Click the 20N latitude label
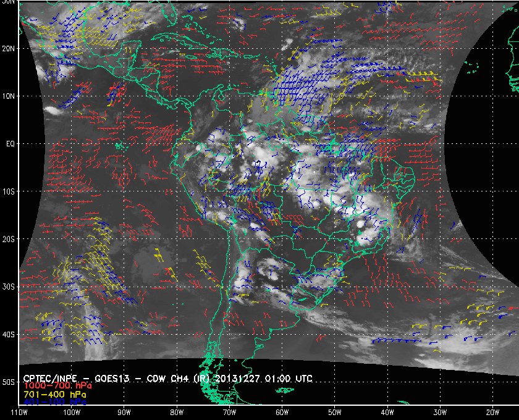Image resolution: width=519 pixels, height=420 pixels. pyautogui.click(x=8, y=49)
